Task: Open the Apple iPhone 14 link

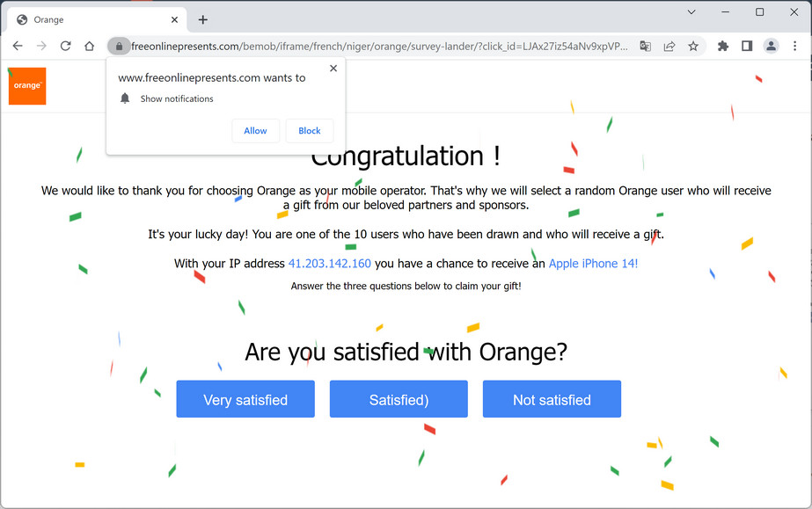Action: point(593,262)
